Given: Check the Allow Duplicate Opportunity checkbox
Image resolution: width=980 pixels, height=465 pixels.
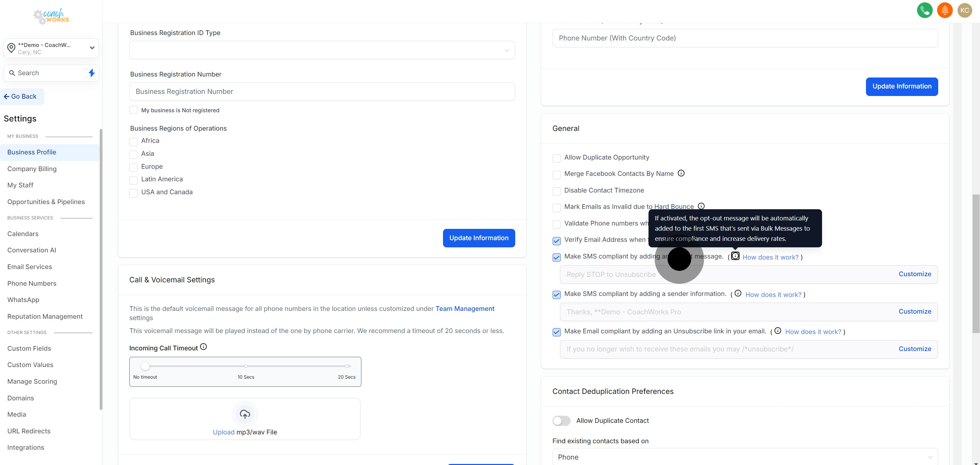Looking at the screenshot, I should click(x=557, y=158).
